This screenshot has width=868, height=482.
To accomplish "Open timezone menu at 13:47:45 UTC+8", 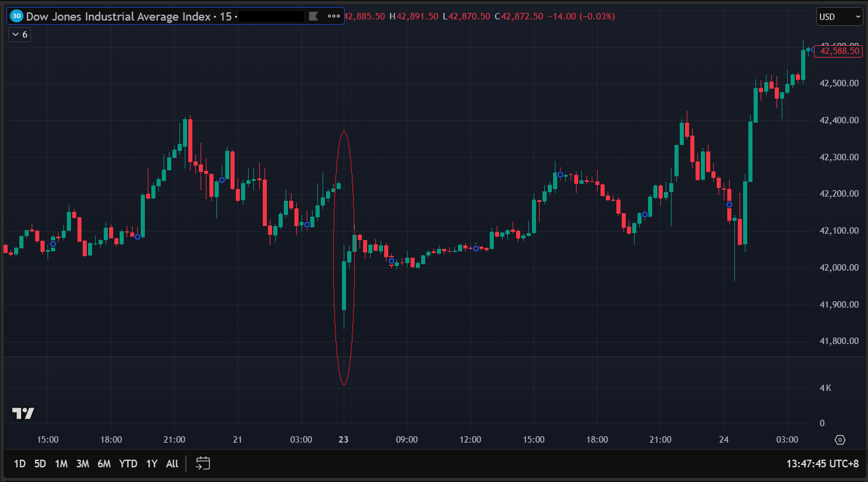I will click(822, 464).
